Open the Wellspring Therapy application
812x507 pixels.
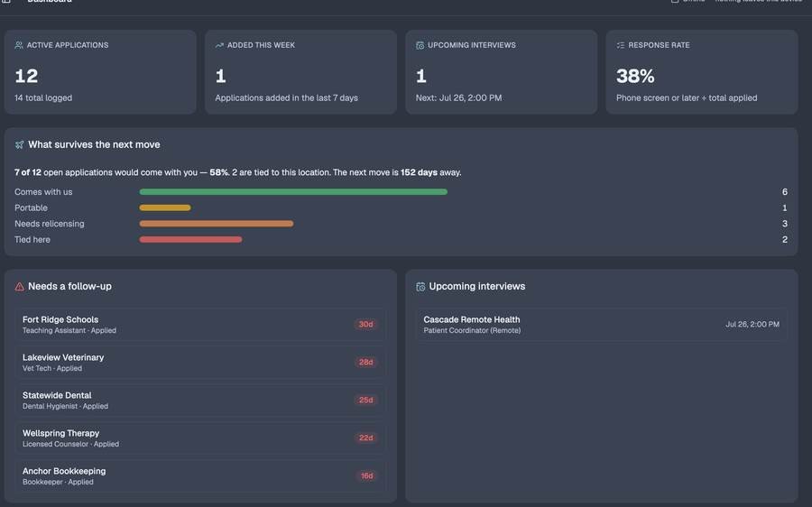point(200,438)
